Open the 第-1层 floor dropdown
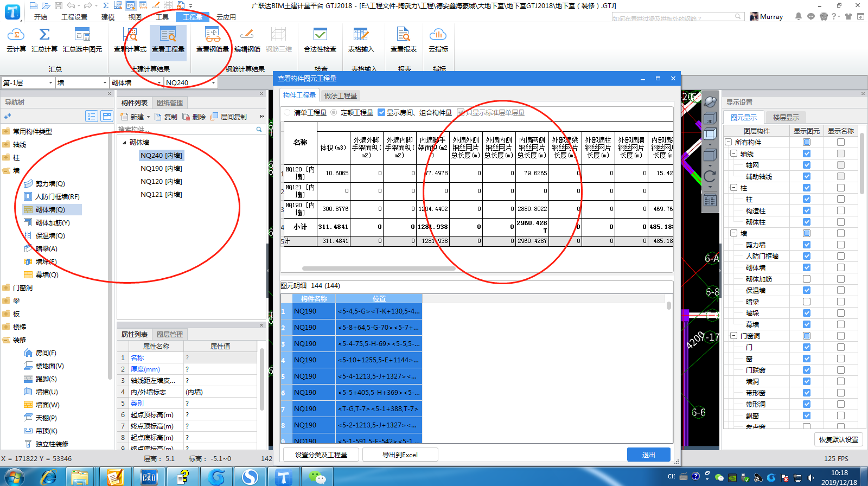Image resolution: width=868 pixels, height=486 pixels. [50, 82]
